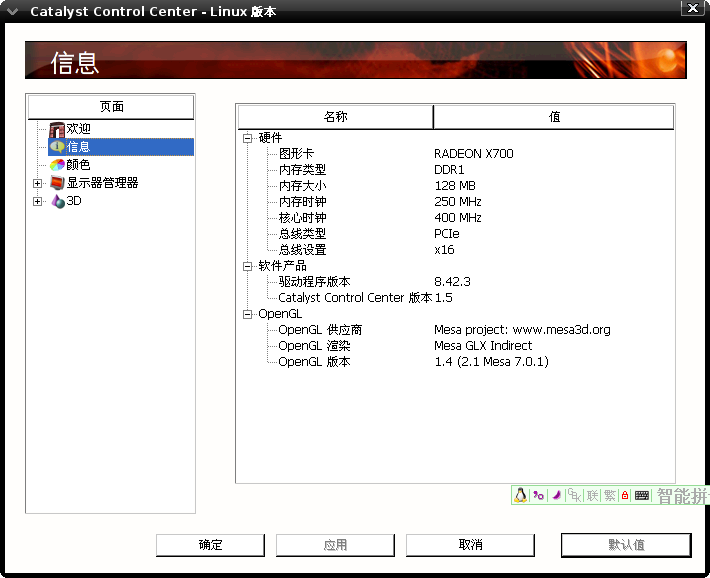710x578 pixels.
Task: Select the 总线类型 row
Action: pyautogui.click(x=458, y=234)
